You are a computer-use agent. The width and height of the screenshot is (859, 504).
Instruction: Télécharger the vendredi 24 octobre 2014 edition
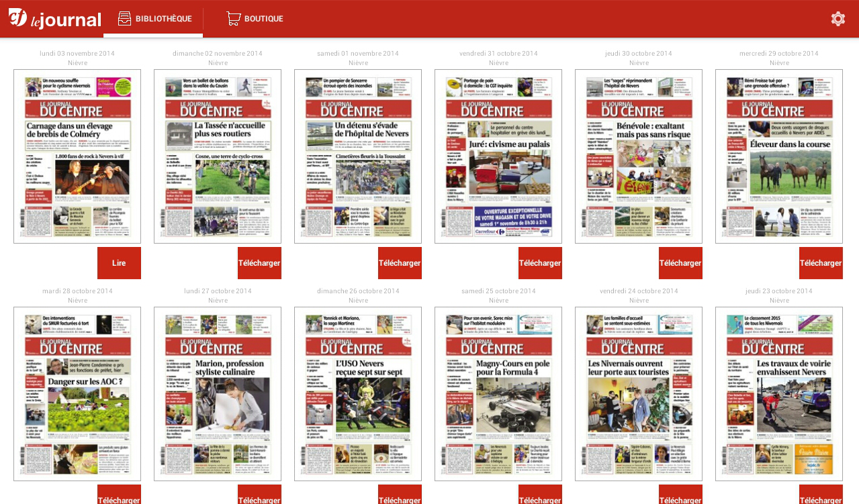680,500
